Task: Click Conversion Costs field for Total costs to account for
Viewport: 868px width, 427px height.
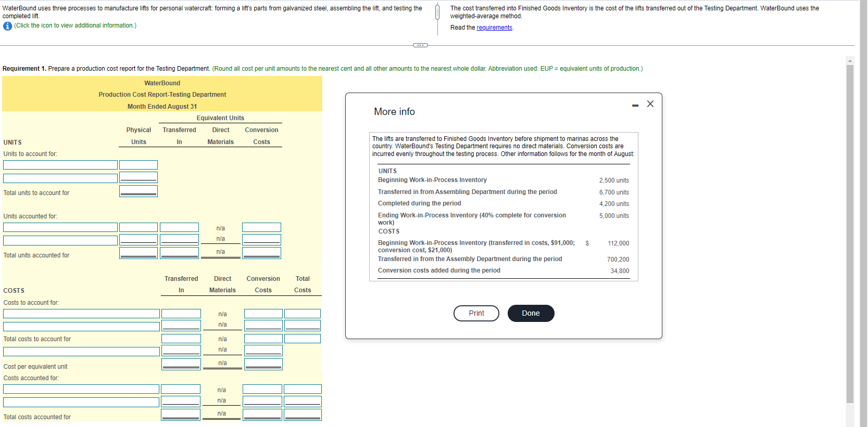Action: tap(263, 339)
